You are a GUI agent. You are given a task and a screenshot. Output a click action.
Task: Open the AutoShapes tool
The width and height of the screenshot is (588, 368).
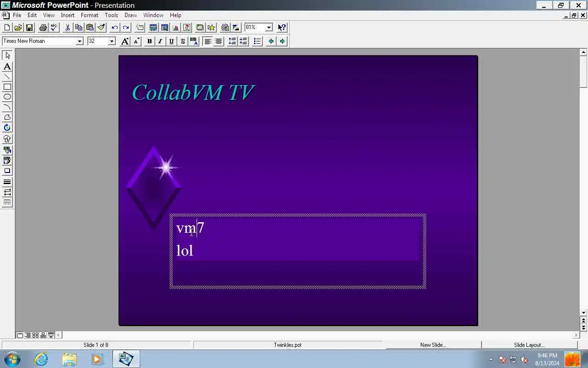click(7, 138)
